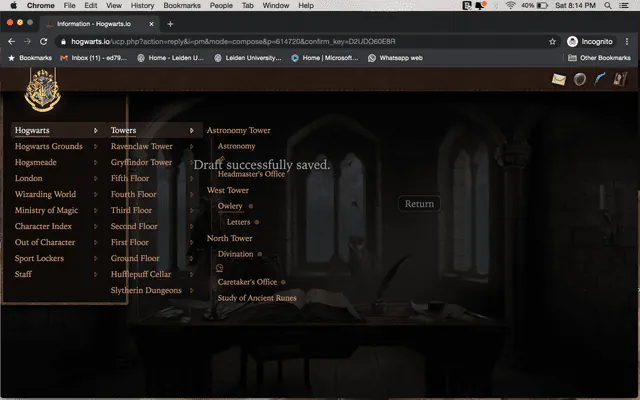Open the Owlery link
Viewport: 640px width, 400px height.
point(230,206)
